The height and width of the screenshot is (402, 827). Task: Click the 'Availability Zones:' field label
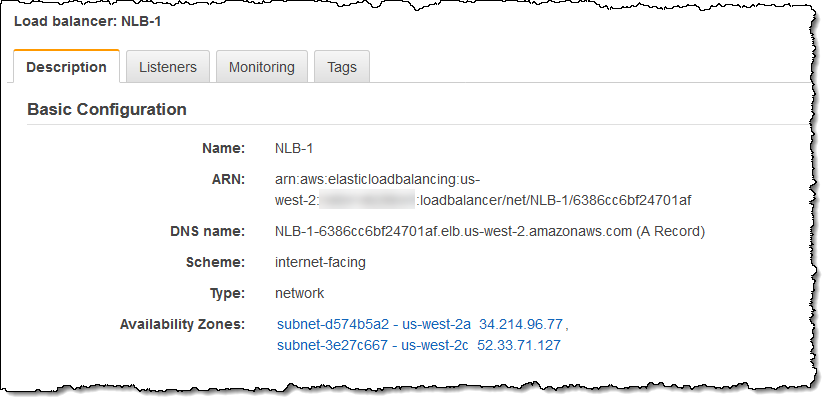(x=182, y=325)
